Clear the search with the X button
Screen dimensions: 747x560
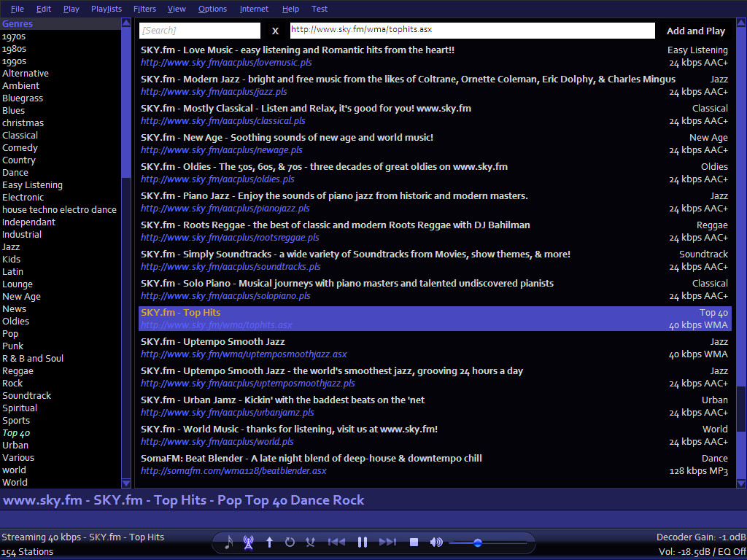click(275, 31)
